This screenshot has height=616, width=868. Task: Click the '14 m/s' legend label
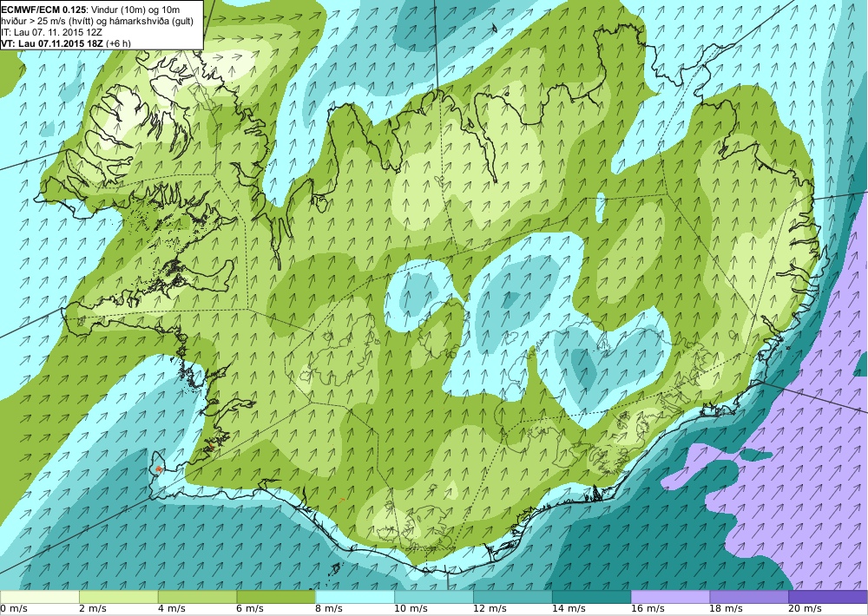point(569,609)
